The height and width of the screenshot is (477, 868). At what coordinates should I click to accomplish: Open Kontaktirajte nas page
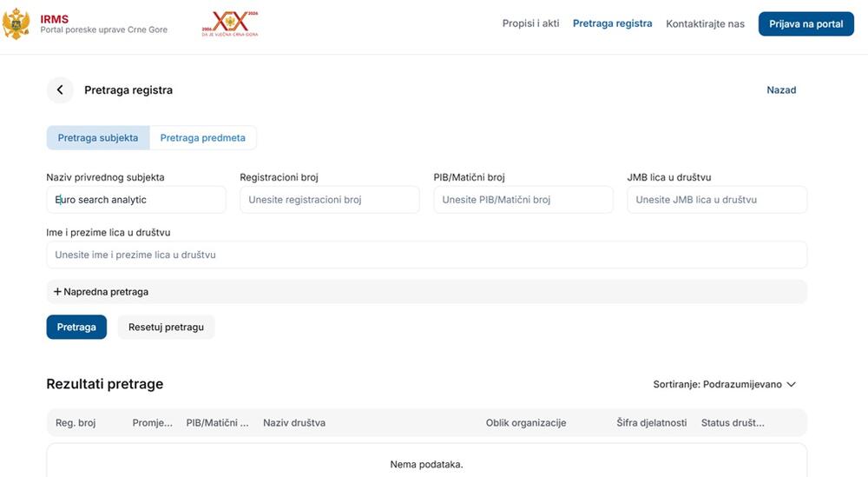point(705,23)
